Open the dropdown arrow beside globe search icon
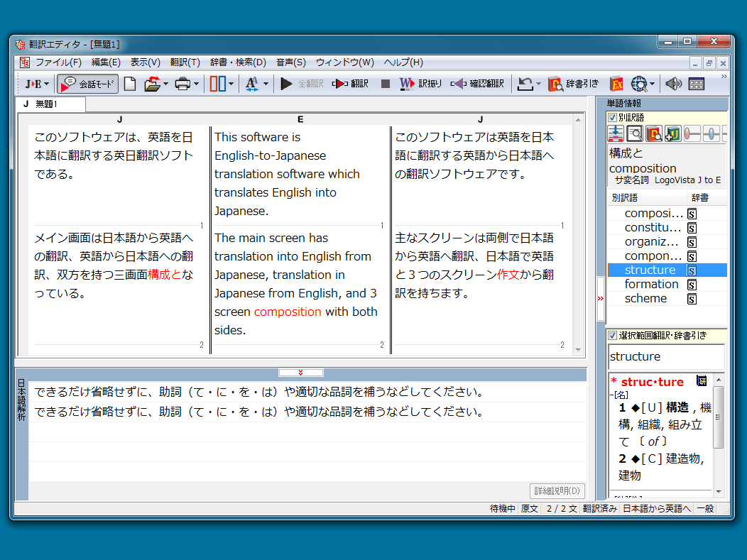747x560 pixels. 652,84
